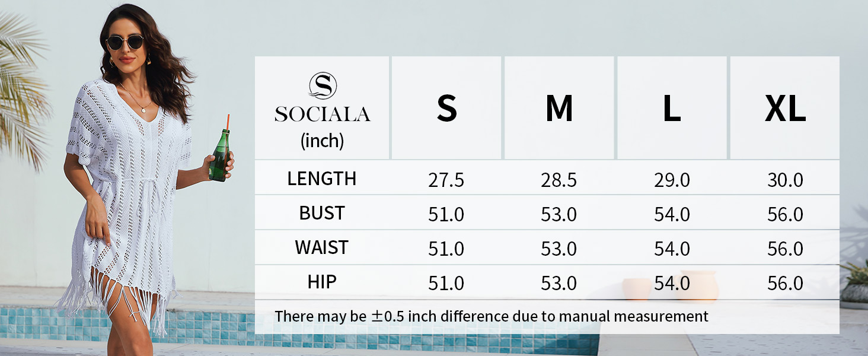Click the 27.5 length value for size S
868x356 pixels.
point(446,180)
